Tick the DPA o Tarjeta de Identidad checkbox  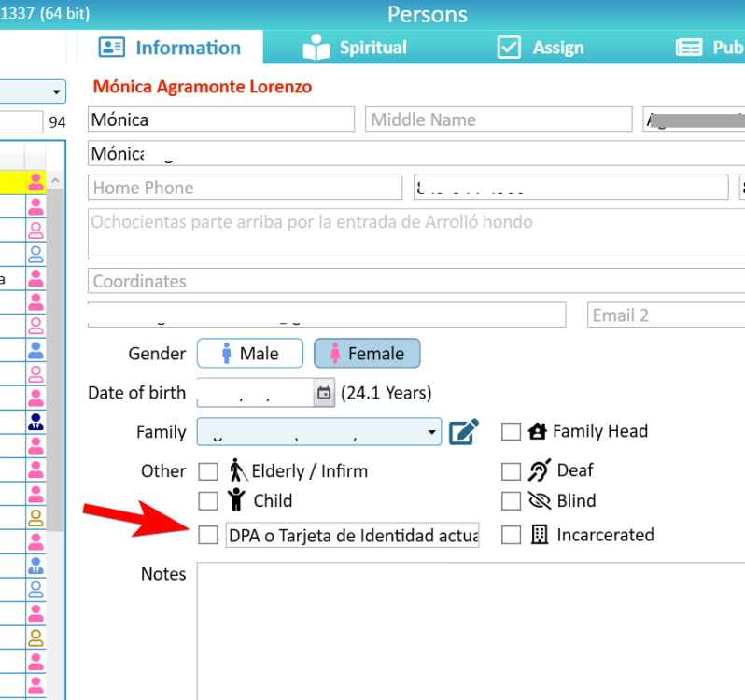(208, 535)
